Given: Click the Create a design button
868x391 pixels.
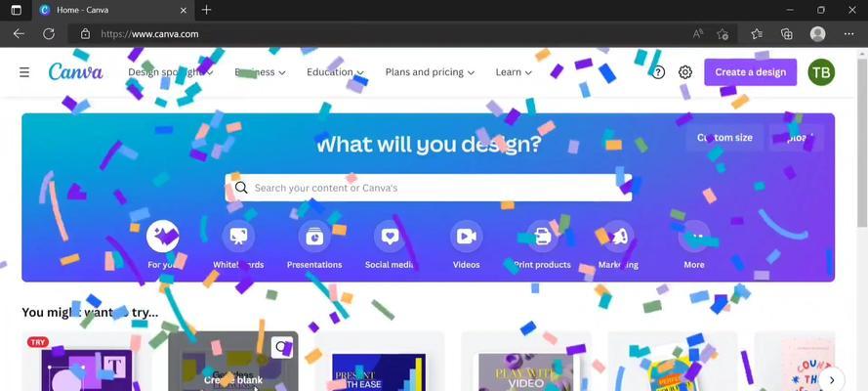Looking at the screenshot, I should (750, 72).
